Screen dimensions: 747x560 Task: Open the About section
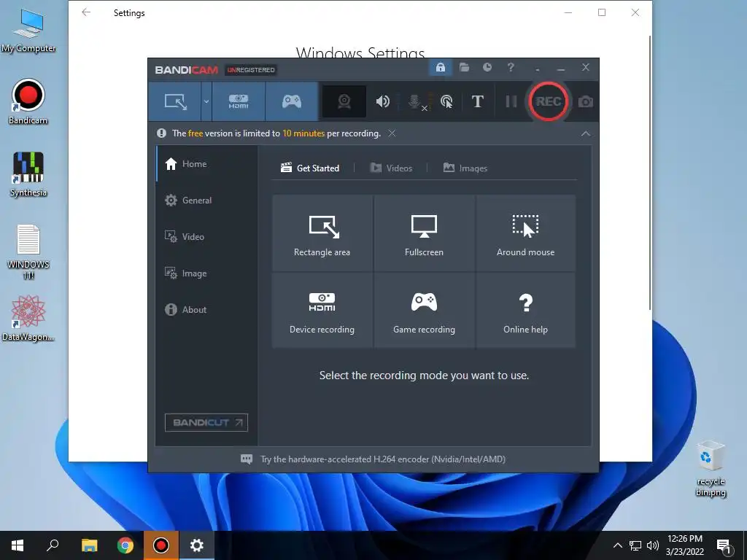(206, 309)
